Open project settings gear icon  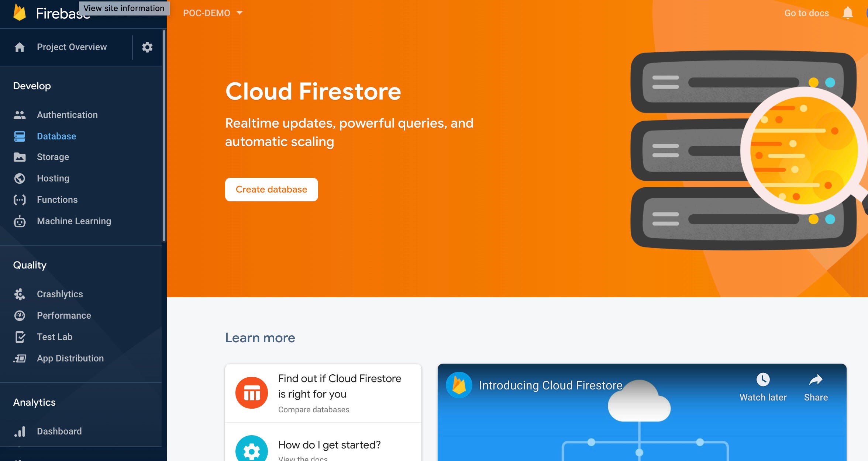[x=147, y=47]
